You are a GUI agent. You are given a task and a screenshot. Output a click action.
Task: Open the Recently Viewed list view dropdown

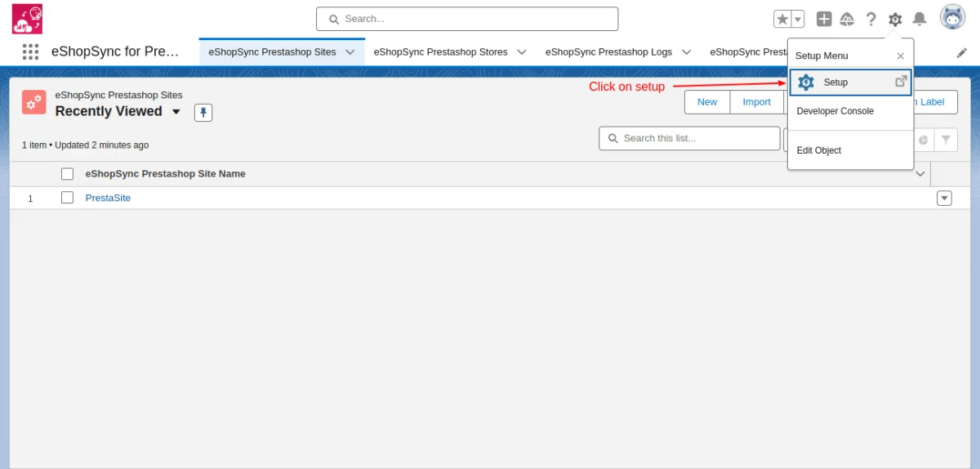[176, 112]
